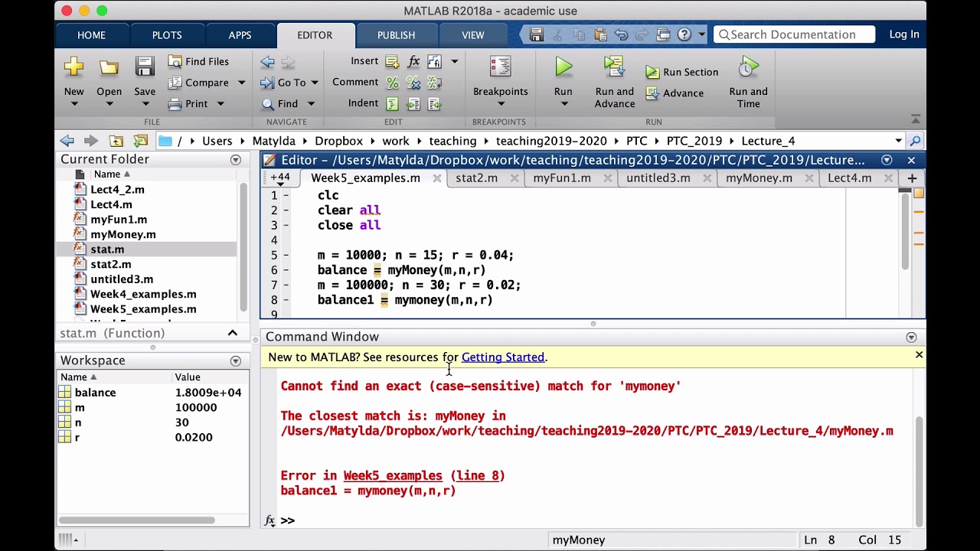Click the Run and Advance icon
The image size is (980, 551).
[614, 67]
